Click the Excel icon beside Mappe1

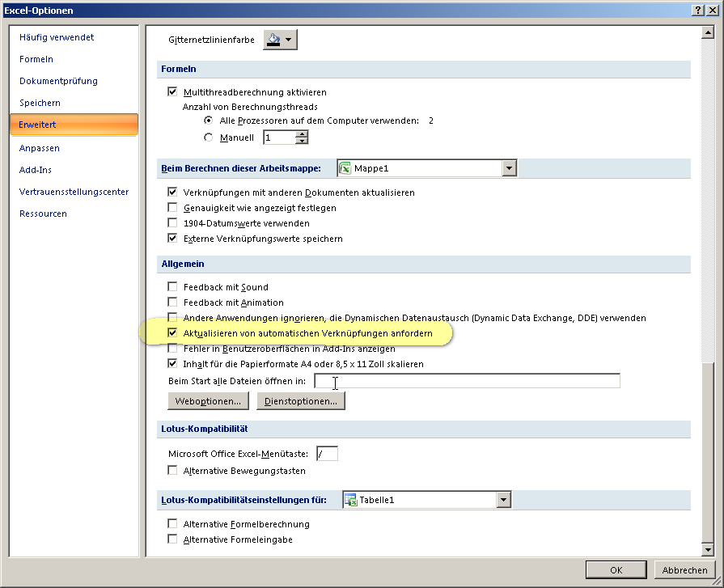coord(345,168)
